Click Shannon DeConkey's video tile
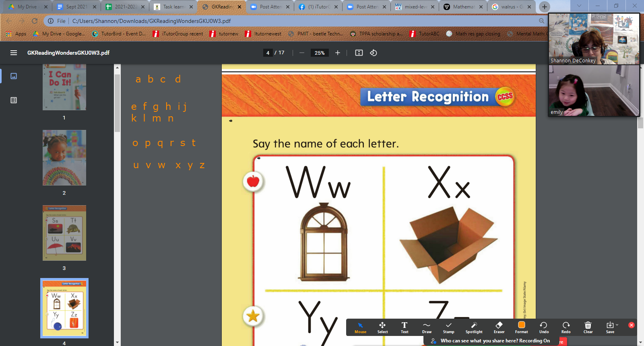644x346 pixels. (x=594, y=39)
